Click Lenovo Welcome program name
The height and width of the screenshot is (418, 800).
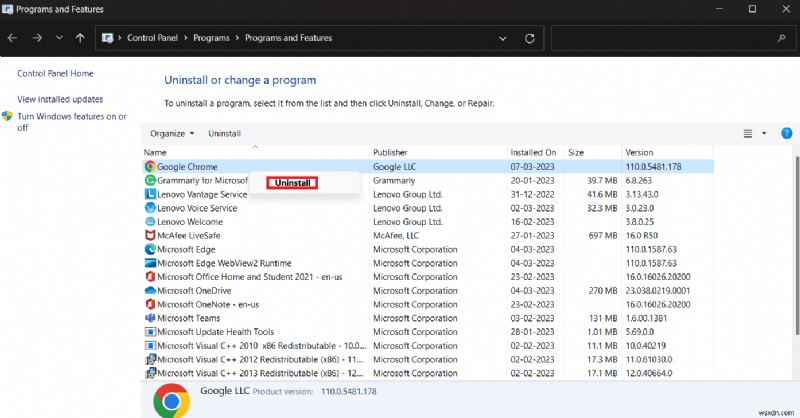coord(190,222)
